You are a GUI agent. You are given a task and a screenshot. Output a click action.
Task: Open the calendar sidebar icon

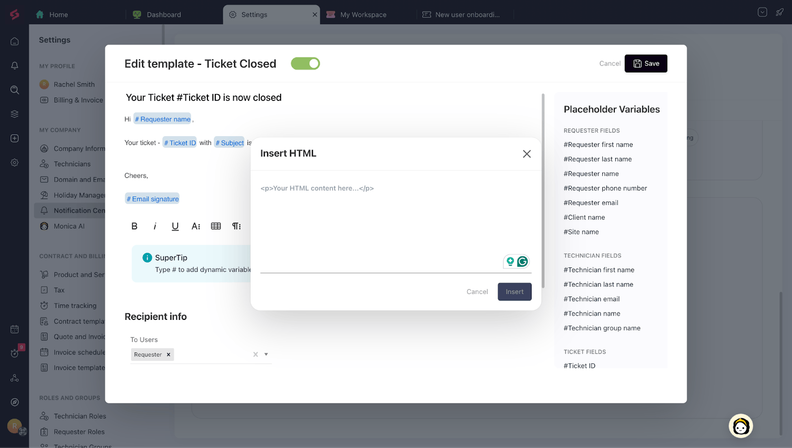[15, 329]
